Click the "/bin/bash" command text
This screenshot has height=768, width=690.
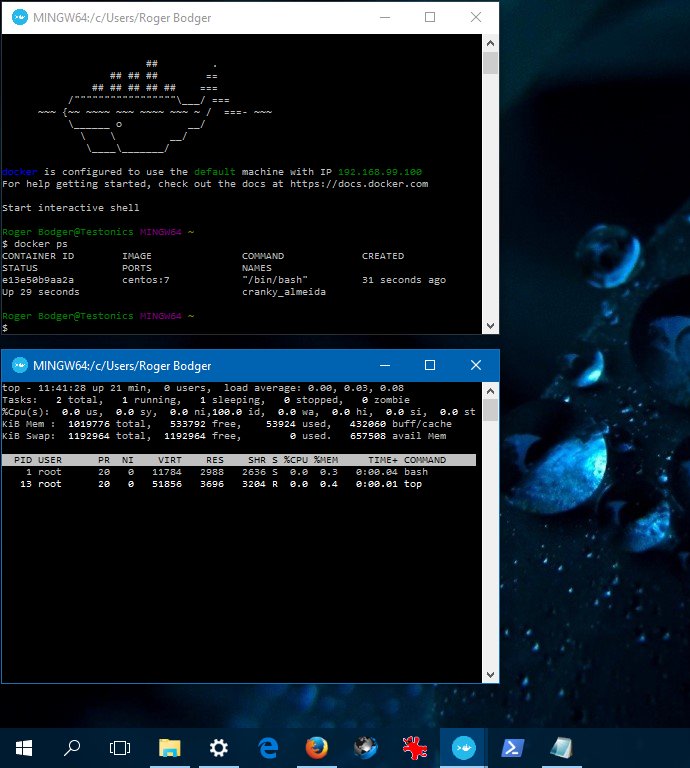275,280
